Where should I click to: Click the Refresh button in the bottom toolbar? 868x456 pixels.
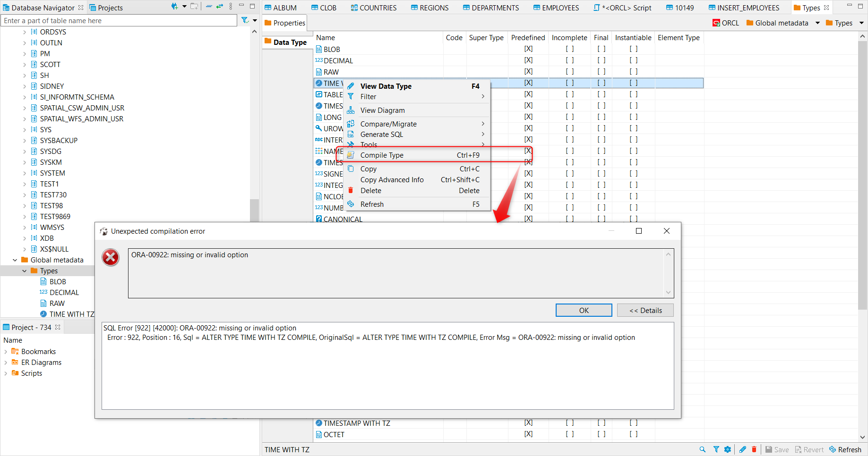coord(845,449)
